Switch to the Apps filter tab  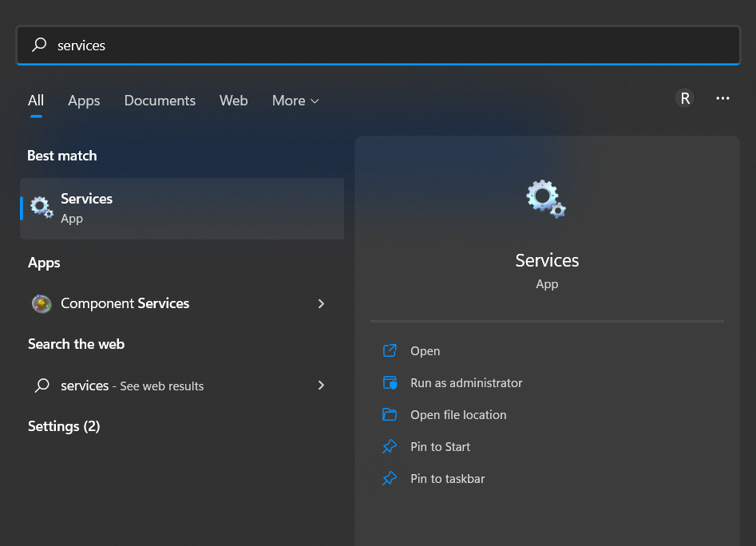click(x=84, y=101)
